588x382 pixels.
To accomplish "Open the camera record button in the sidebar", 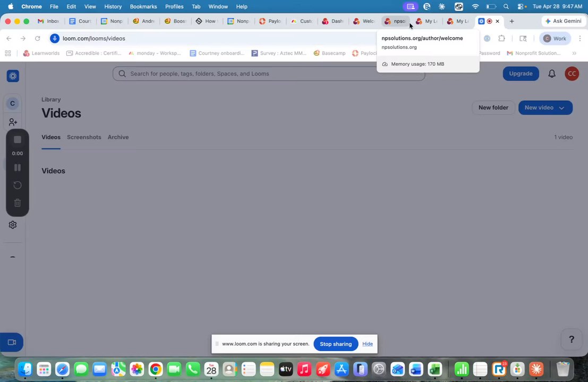I will coord(12,342).
